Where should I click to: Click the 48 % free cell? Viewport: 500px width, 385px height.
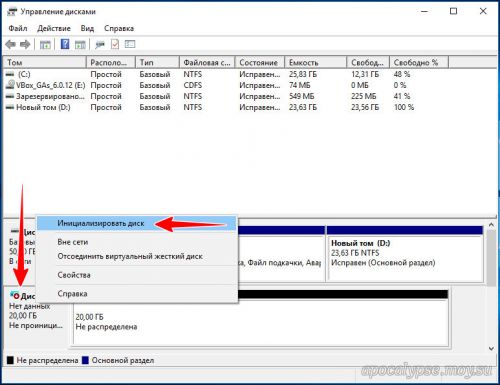402,74
